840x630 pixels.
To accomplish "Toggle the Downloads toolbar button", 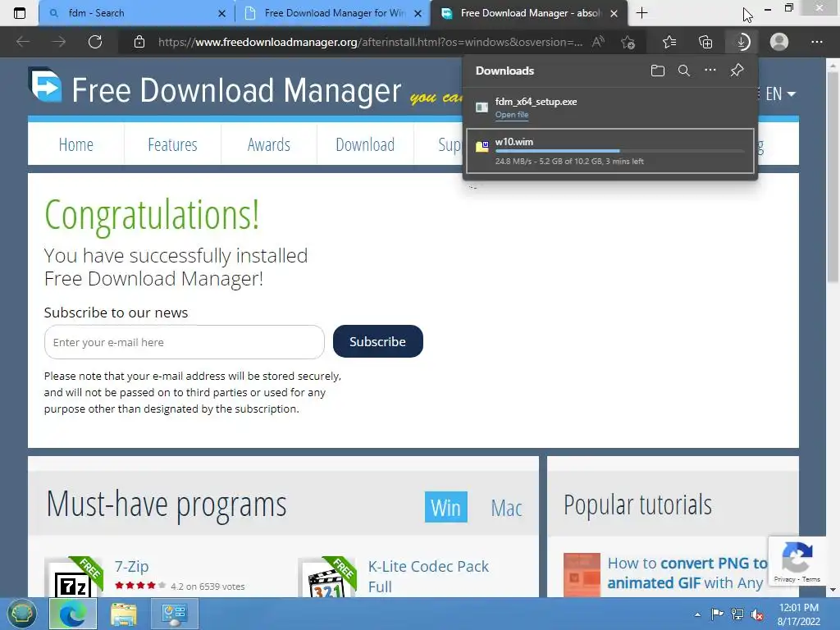I will click(742, 42).
